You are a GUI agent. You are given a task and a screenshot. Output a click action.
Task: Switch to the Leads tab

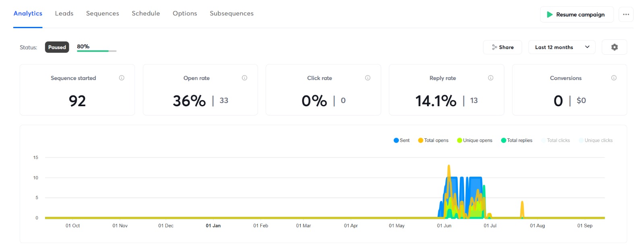click(64, 13)
